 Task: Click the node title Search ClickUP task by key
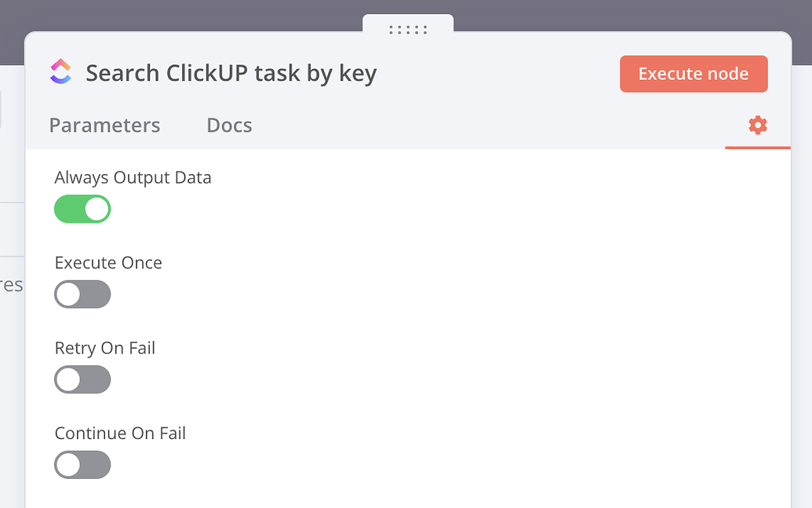[x=233, y=72]
